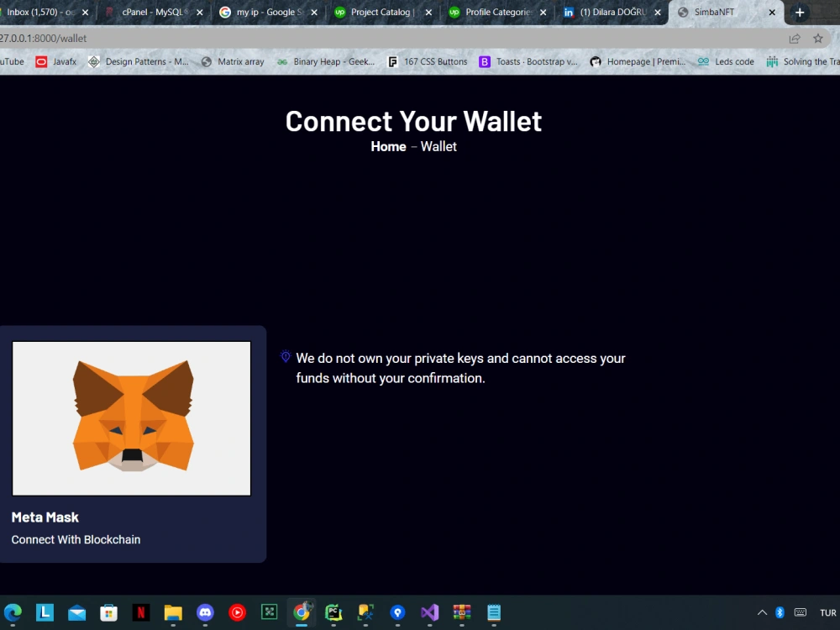Click the Wallet breadcrumb text
This screenshot has width=840, height=630.
(438, 147)
